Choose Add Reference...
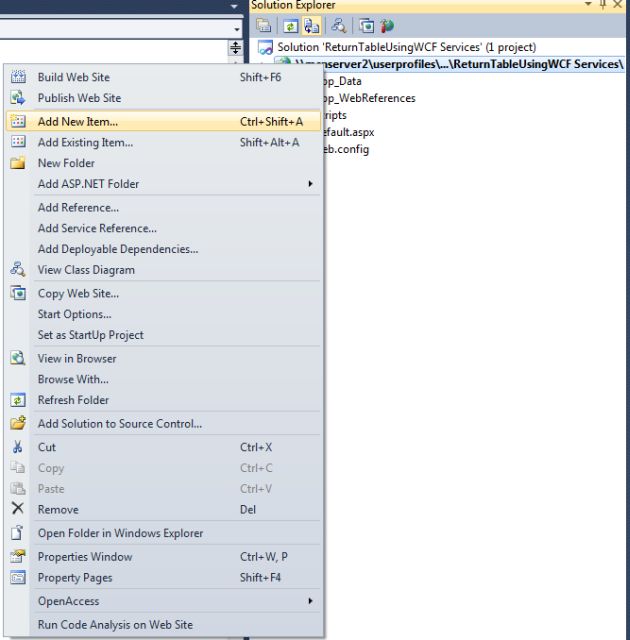 tap(164, 208)
